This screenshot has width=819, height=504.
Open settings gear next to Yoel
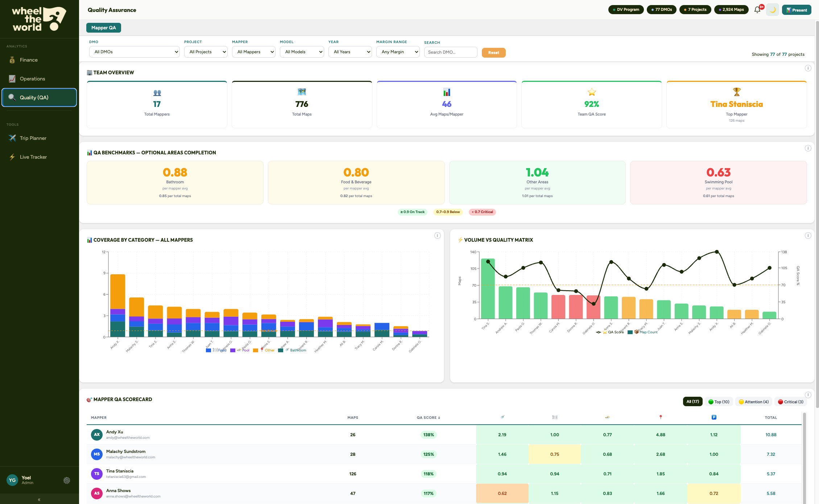pos(67,480)
